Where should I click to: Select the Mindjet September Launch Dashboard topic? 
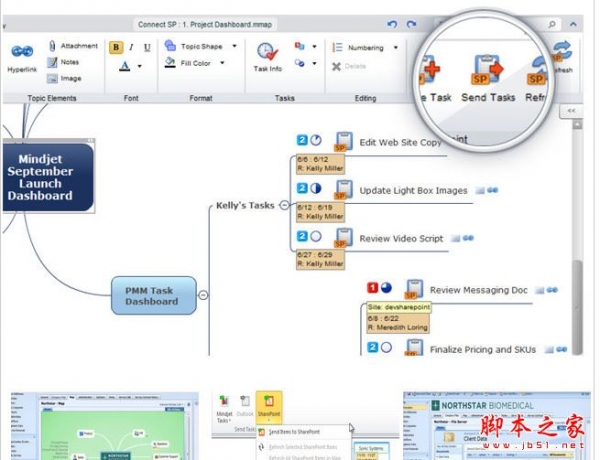pyautogui.click(x=48, y=177)
